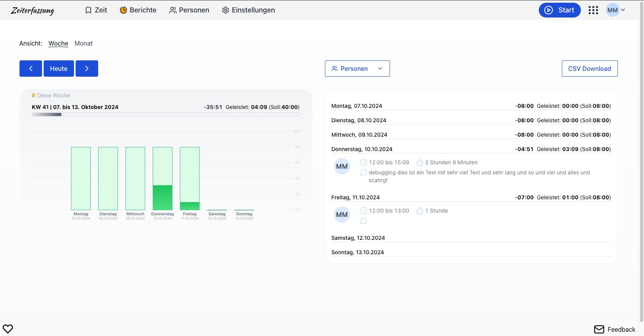Click the week Geleistet: 04:09 total
Image resolution: width=644 pixels, height=336 pixels.
pyautogui.click(x=246, y=107)
